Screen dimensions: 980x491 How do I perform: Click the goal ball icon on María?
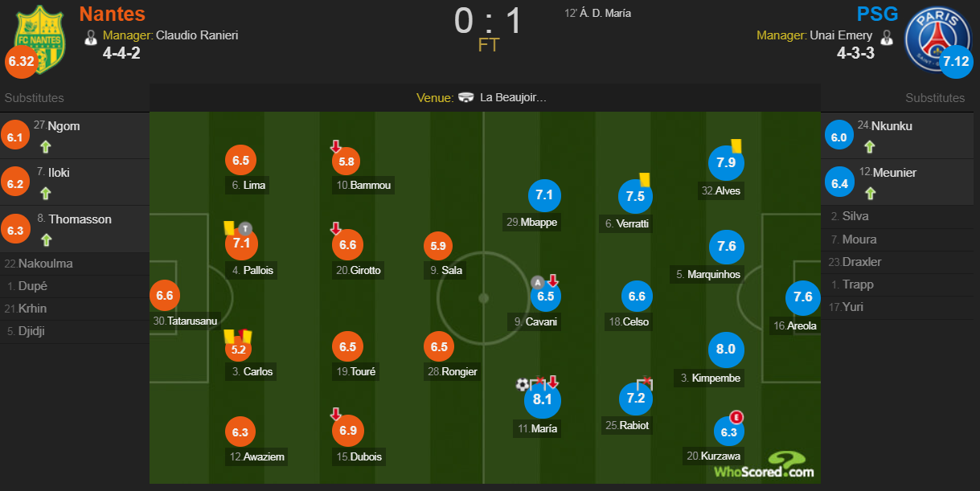(x=523, y=384)
